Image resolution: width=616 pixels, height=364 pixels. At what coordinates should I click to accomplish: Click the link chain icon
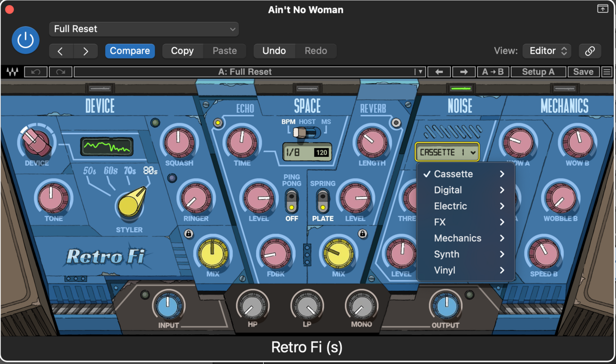tap(590, 51)
